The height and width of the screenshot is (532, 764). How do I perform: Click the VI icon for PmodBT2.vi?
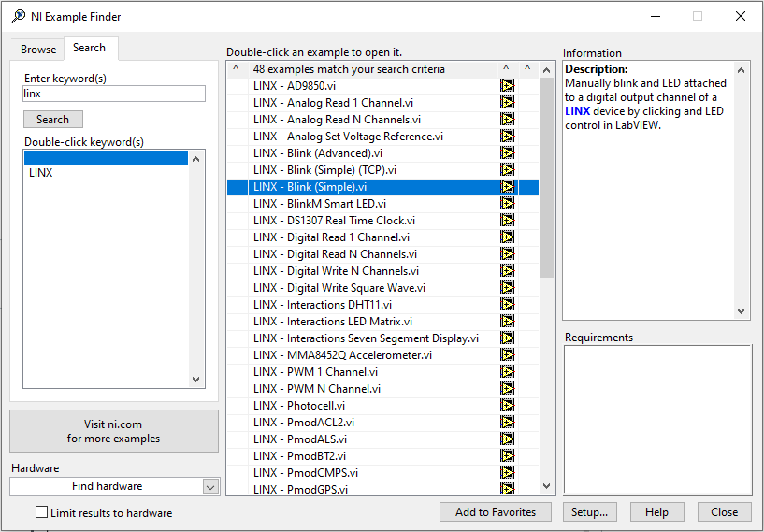[507, 456]
